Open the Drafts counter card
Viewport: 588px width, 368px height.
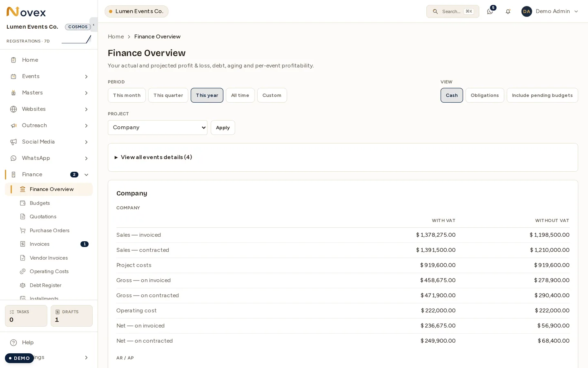click(x=71, y=316)
